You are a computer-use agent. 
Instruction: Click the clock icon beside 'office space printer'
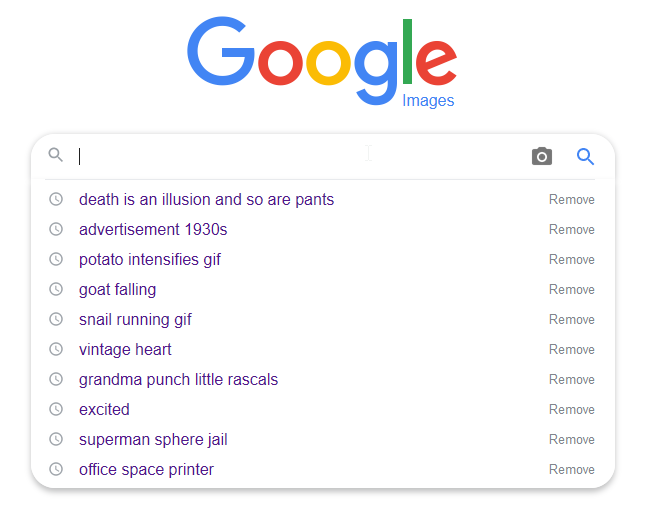coord(56,469)
